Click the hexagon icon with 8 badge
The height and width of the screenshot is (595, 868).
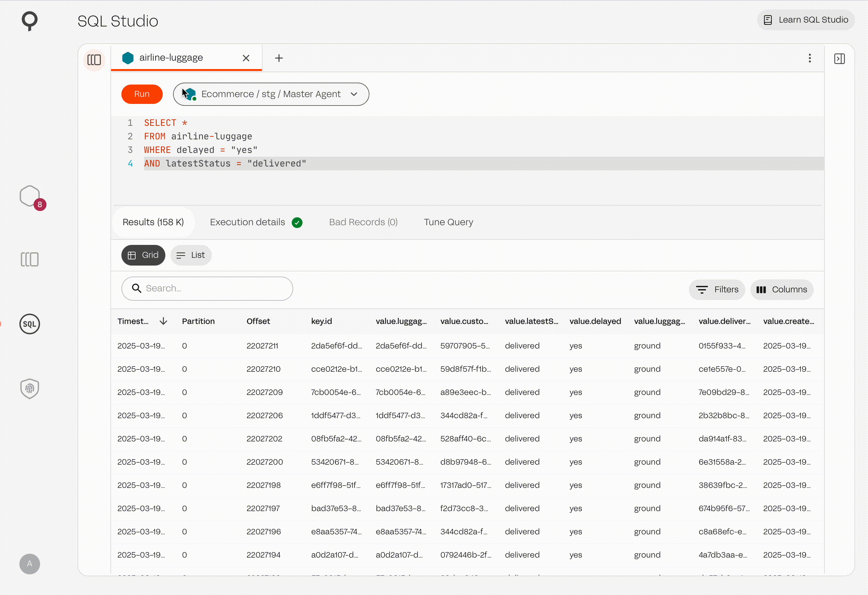click(x=30, y=196)
